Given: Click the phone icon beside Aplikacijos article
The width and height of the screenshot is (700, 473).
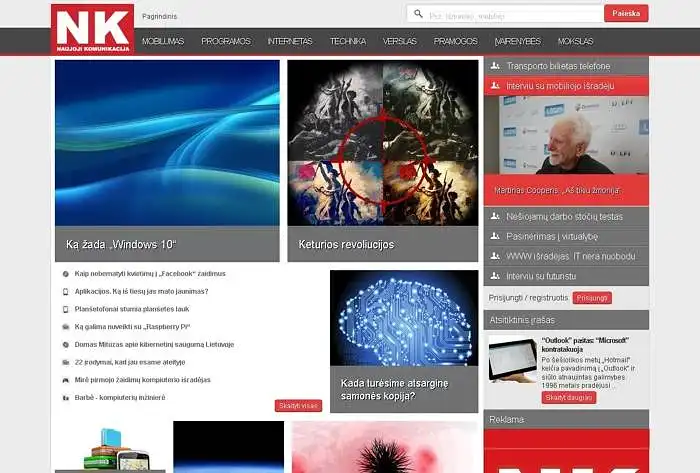Looking at the screenshot, I should (x=66, y=291).
